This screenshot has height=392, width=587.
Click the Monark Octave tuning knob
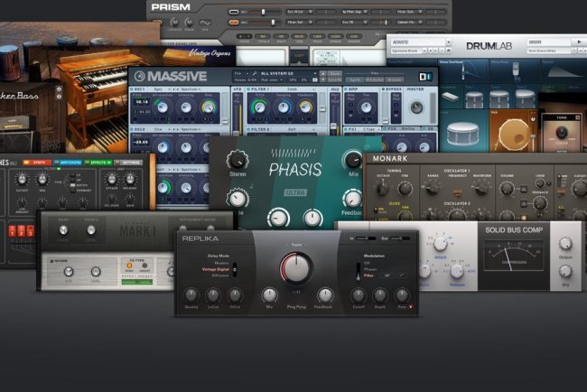pos(383,187)
